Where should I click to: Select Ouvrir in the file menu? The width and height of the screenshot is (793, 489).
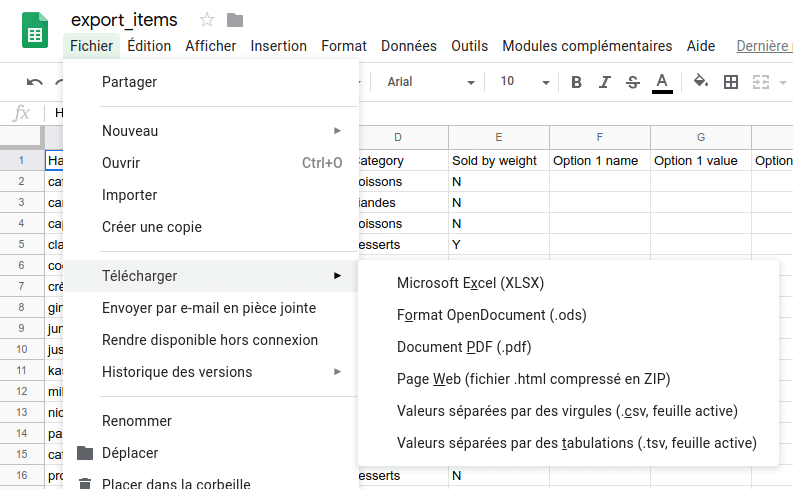pos(211,163)
